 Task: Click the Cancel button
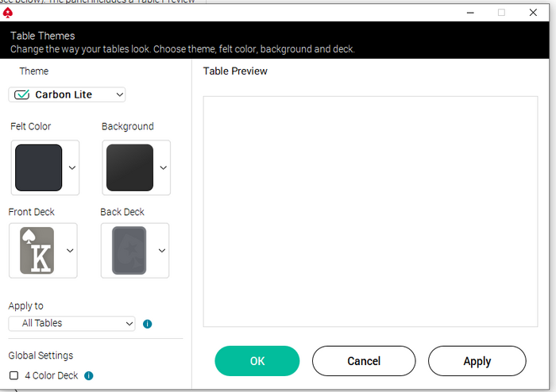coord(364,361)
